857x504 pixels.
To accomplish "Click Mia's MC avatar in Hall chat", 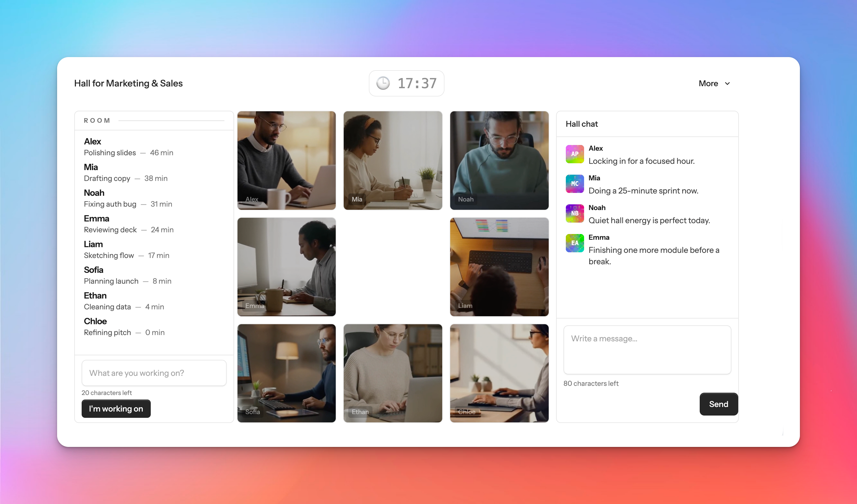I will pos(574,184).
